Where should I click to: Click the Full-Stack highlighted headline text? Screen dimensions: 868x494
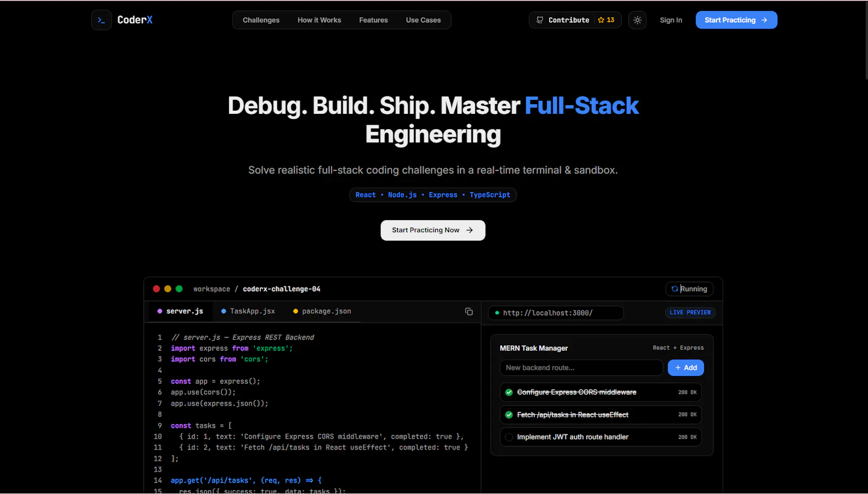click(582, 106)
